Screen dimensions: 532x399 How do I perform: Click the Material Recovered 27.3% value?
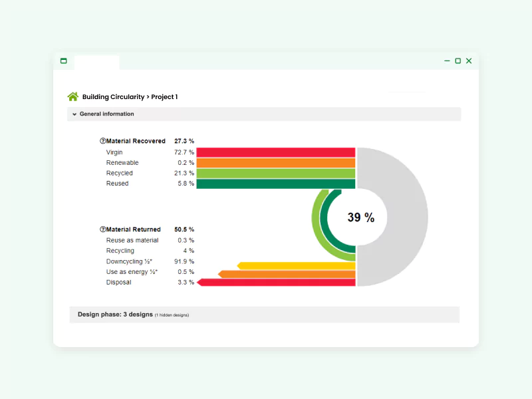pyautogui.click(x=185, y=141)
